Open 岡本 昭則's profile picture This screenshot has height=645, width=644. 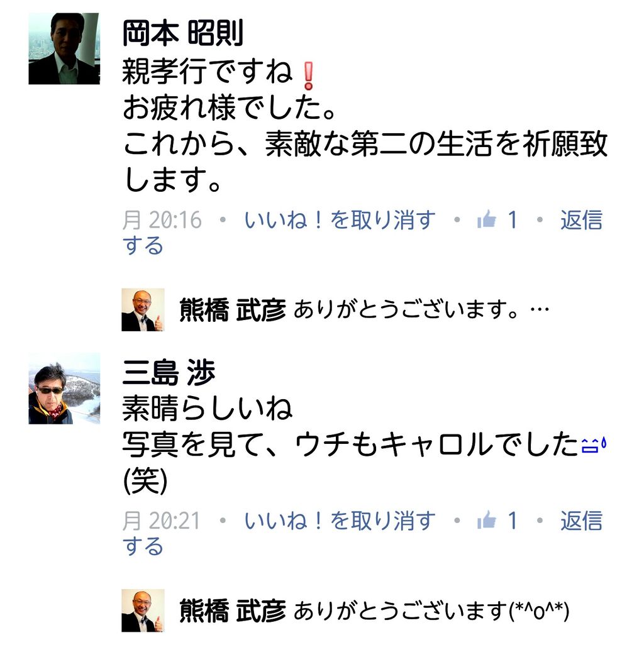click(64, 48)
